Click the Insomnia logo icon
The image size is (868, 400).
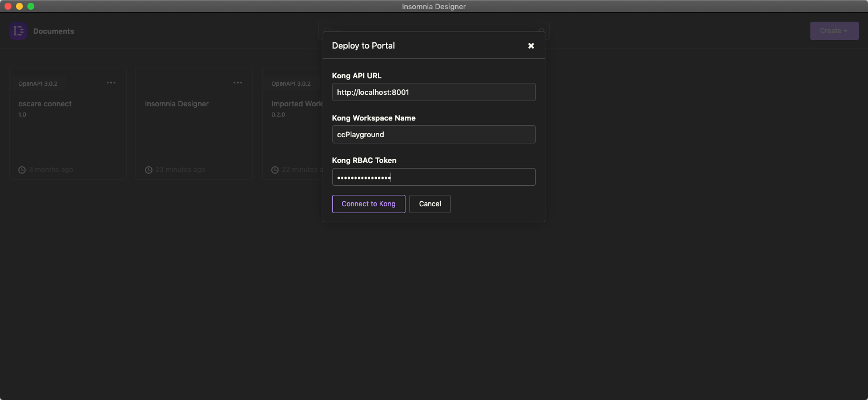18,31
